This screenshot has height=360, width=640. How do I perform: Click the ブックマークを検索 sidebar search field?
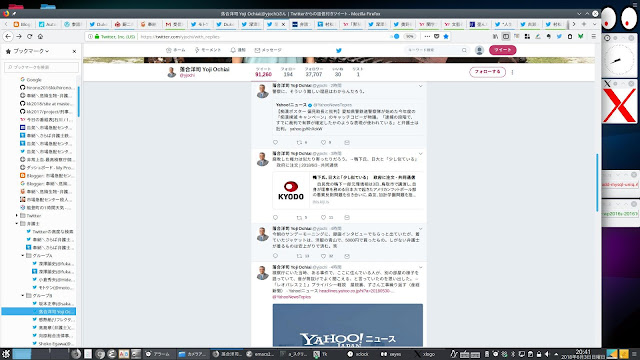[41, 67]
